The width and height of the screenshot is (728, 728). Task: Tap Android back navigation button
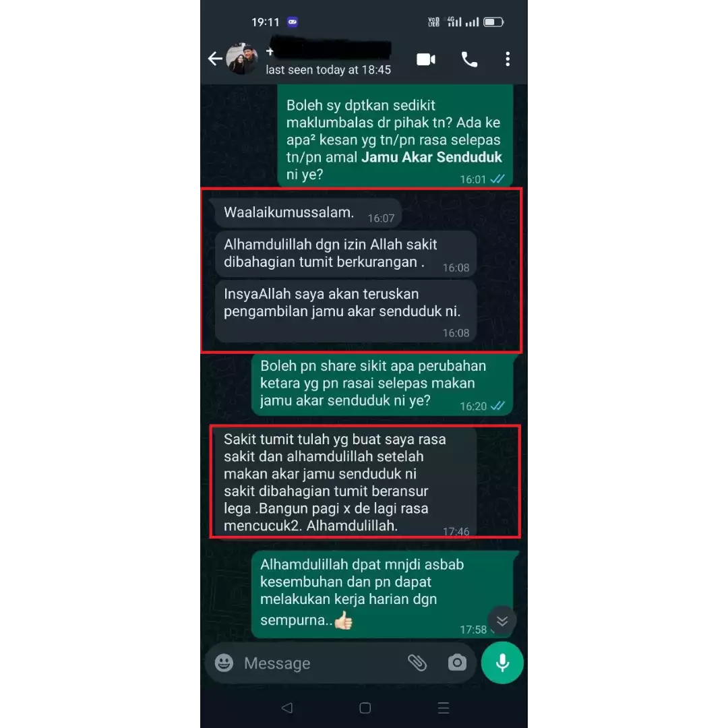pos(287,708)
